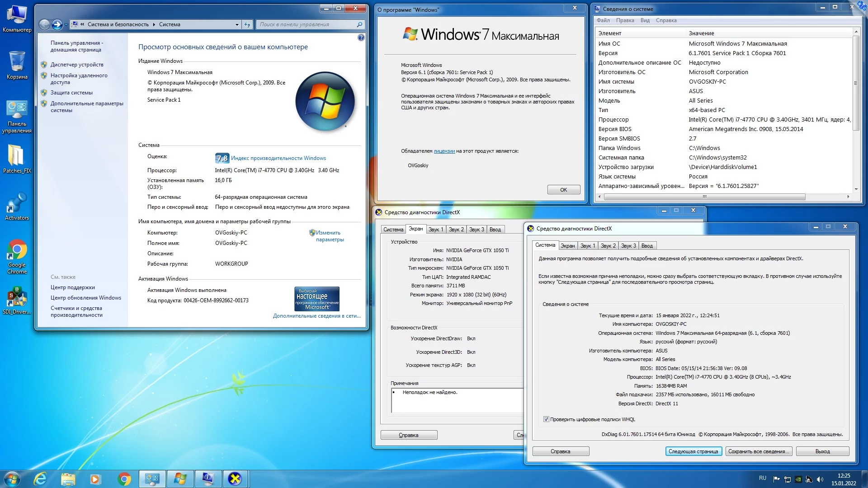The height and width of the screenshot is (488, 868).
Task: Open the Файл menu in system info
Action: click(603, 20)
